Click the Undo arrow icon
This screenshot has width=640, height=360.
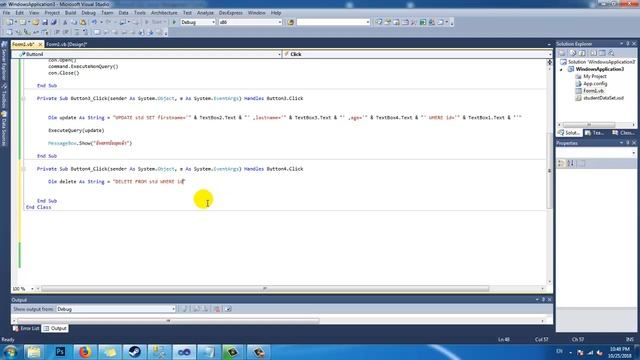[94, 22]
